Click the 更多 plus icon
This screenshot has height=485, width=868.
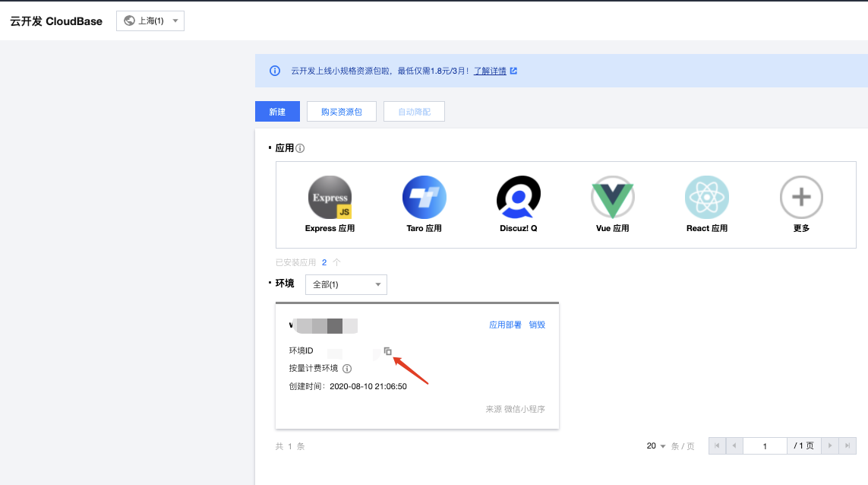pyautogui.click(x=801, y=198)
